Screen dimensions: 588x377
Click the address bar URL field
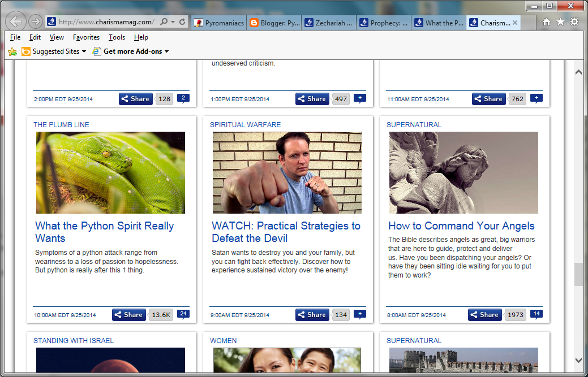106,21
